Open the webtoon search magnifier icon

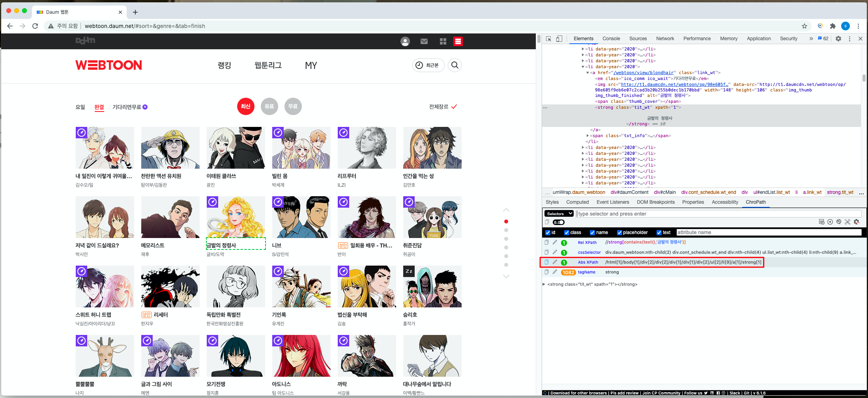pos(455,65)
